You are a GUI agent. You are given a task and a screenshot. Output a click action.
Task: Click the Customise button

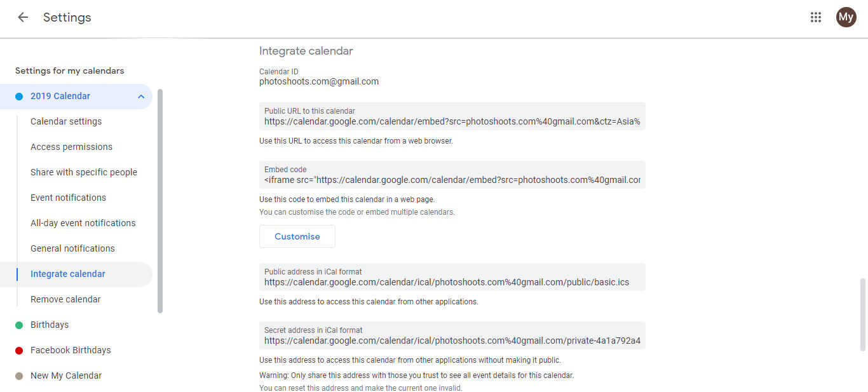[x=297, y=236]
